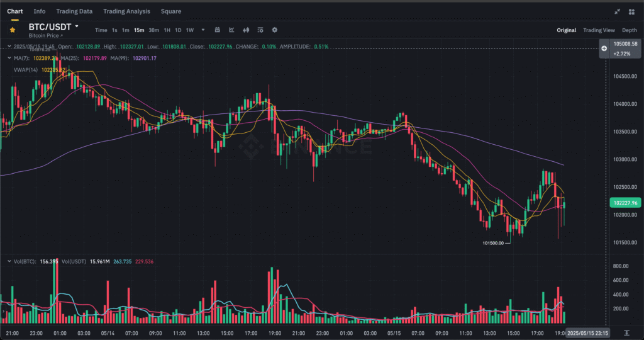Image resolution: width=644 pixels, height=340 pixels.
Task: Open the Trading Data tab
Action: pyautogui.click(x=74, y=11)
